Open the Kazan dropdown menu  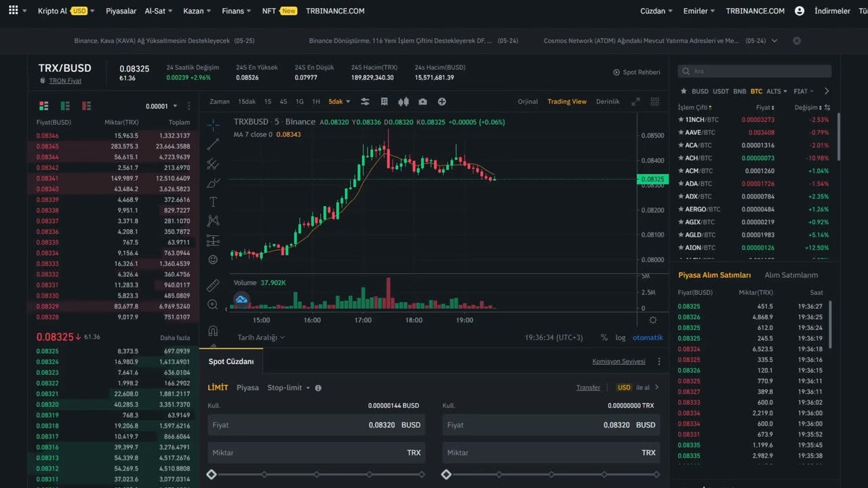197,11
